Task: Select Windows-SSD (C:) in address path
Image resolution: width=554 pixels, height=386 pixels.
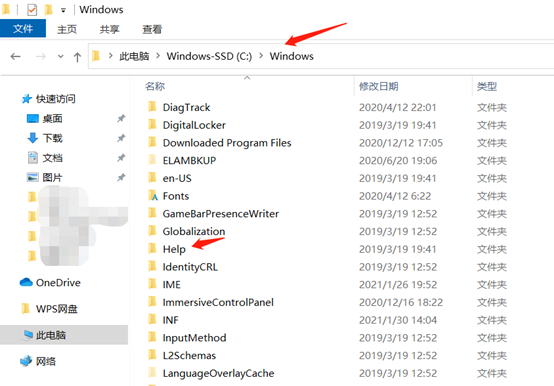Action: tap(209, 56)
